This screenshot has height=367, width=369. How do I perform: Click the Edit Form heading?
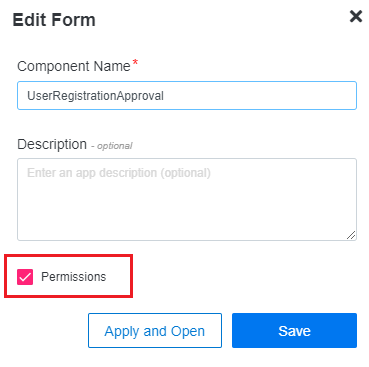(x=54, y=20)
